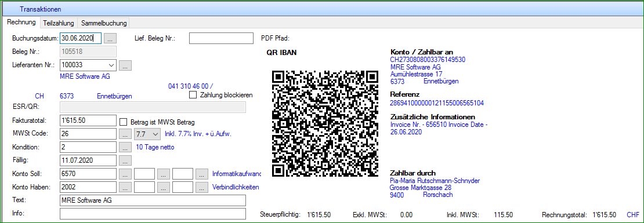Toggle Betrag ist MWSt Betrag checkbox
644x223 pixels.
(123, 122)
